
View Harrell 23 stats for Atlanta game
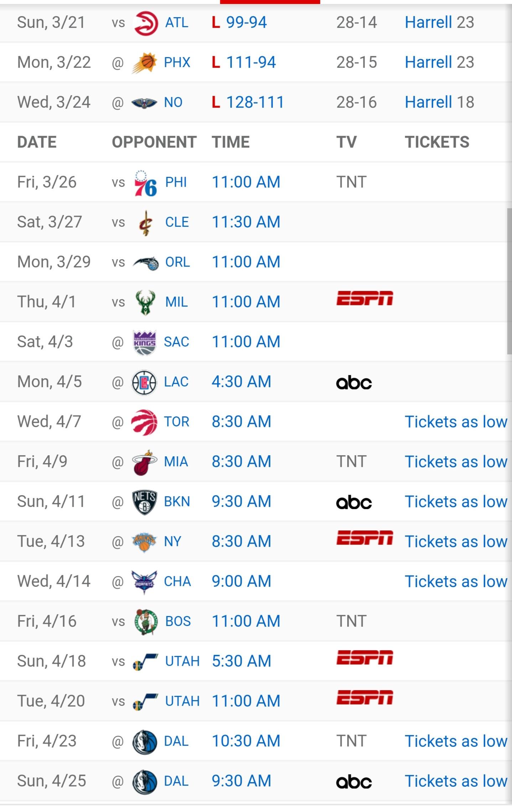point(439,22)
